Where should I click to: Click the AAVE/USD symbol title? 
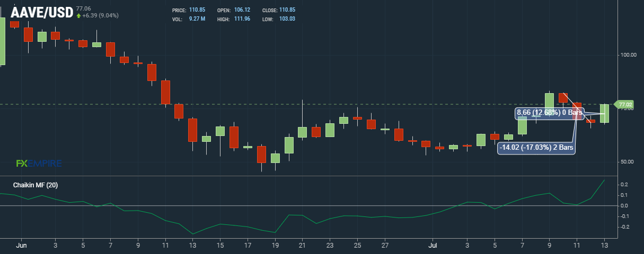[42, 12]
